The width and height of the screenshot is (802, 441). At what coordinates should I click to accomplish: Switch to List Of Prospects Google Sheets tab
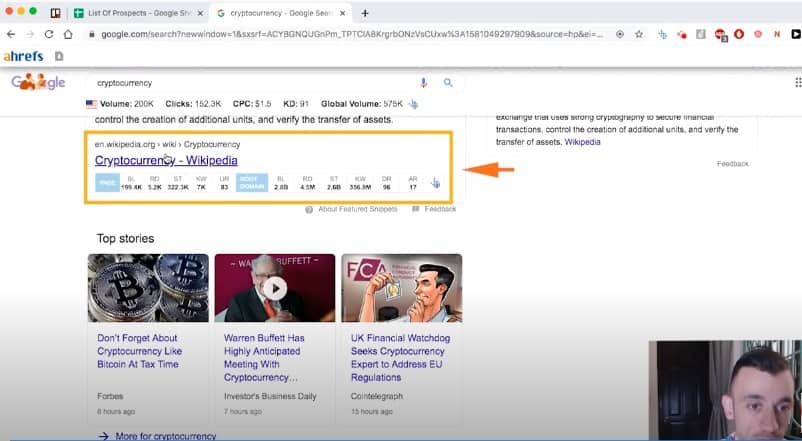133,13
